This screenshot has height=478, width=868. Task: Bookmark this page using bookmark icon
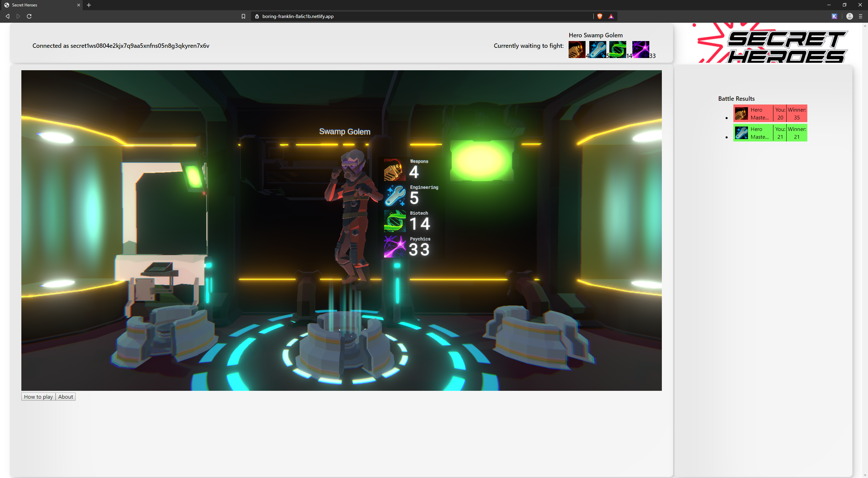[243, 16]
